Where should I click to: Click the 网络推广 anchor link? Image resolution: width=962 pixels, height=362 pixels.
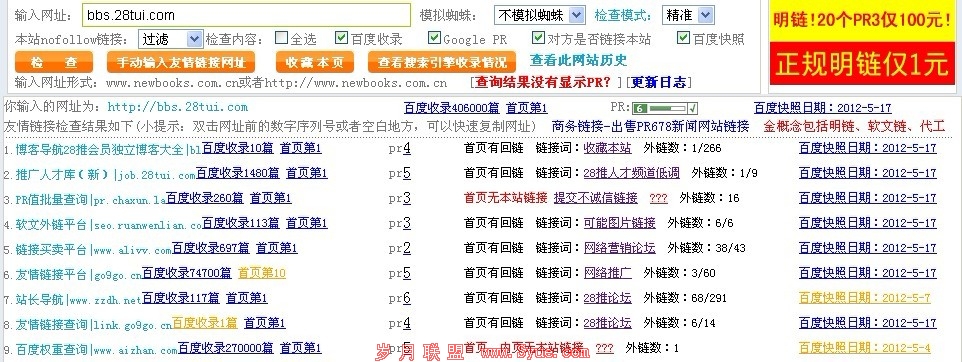[607, 273]
